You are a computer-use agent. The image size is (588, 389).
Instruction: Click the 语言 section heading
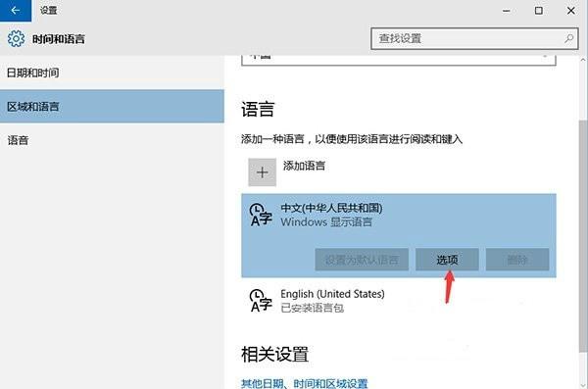(258, 110)
